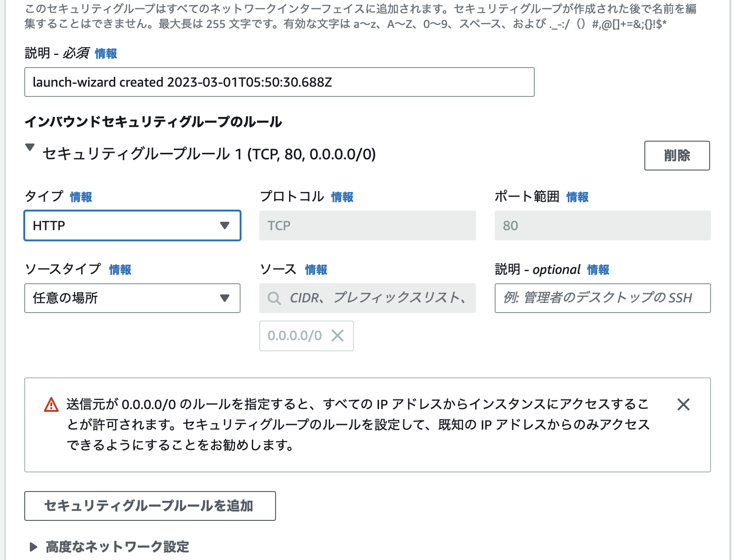Open 情報 beside the required 説明 field
The height and width of the screenshot is (560, 732).
pyautogui.click(x=105, y=54)
